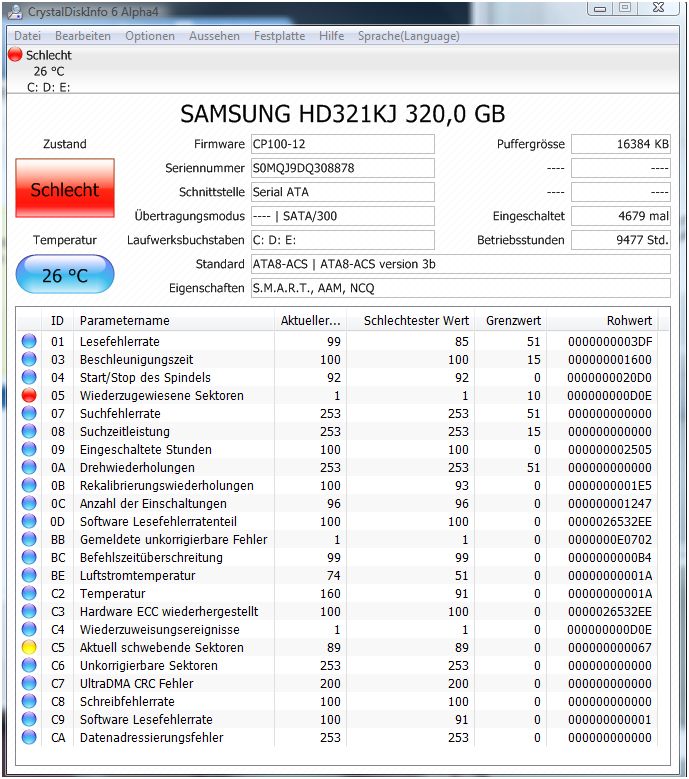Screen dimensions: 689x779
Task: Click the status icon for Luftstromtemperatur
Action: pos(29,575)
